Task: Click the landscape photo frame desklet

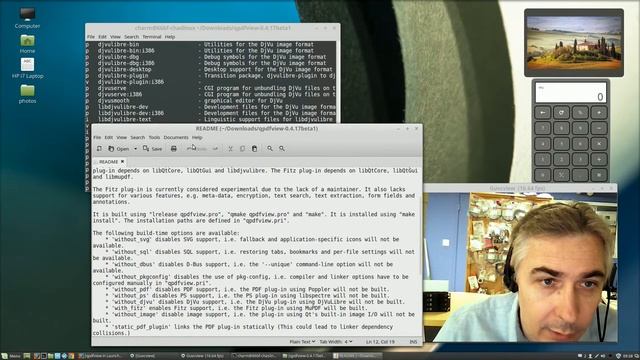Action: 574,42
